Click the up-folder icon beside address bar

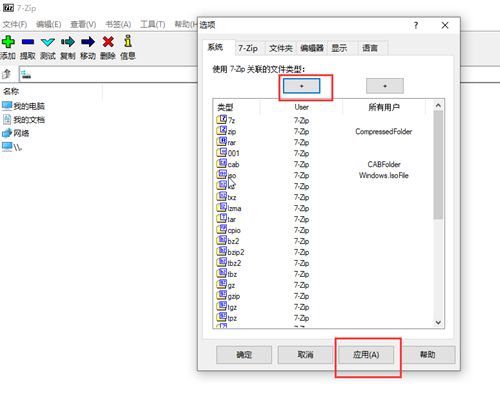pos(6,74)
